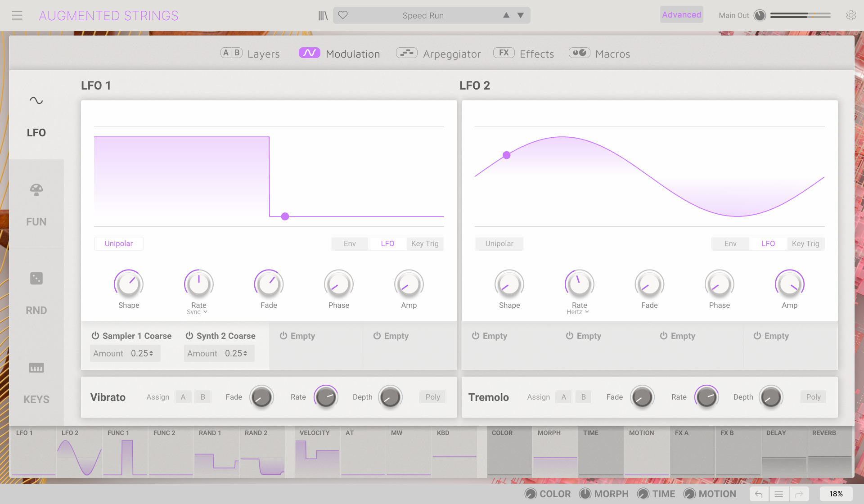
Task: Undo last action with arrow icon
Action: point(759,494)
